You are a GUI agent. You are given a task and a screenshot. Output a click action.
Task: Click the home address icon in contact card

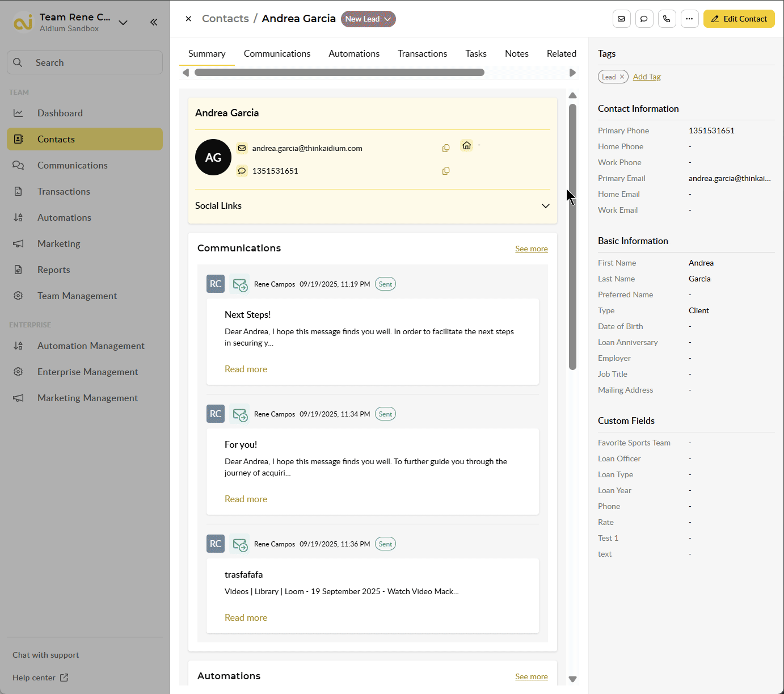tap(466, 145)
